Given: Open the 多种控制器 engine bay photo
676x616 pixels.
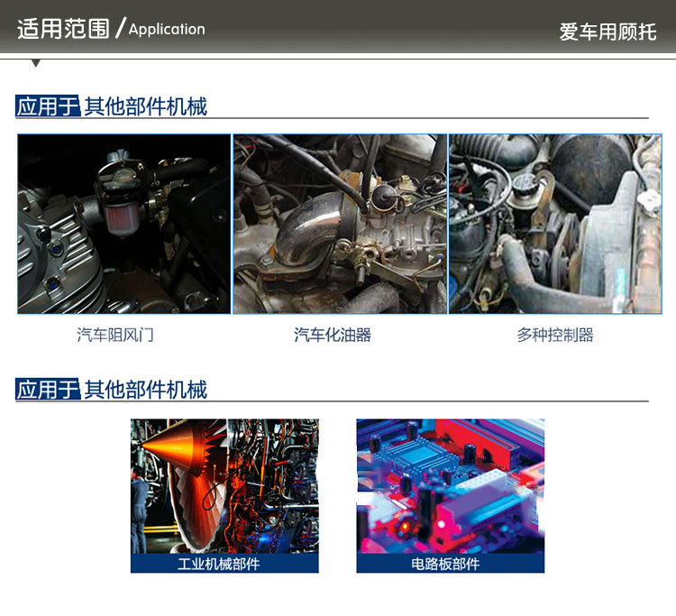Looking at the screenshot, I should 555,224.
